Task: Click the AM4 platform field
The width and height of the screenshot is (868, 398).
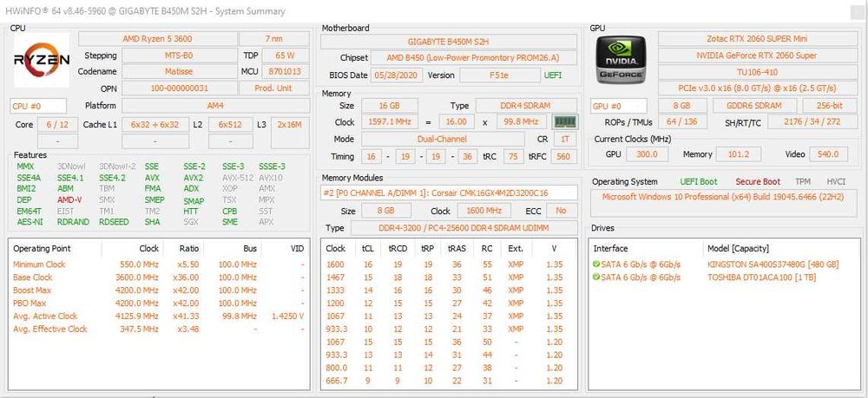Action: [216, 106]
